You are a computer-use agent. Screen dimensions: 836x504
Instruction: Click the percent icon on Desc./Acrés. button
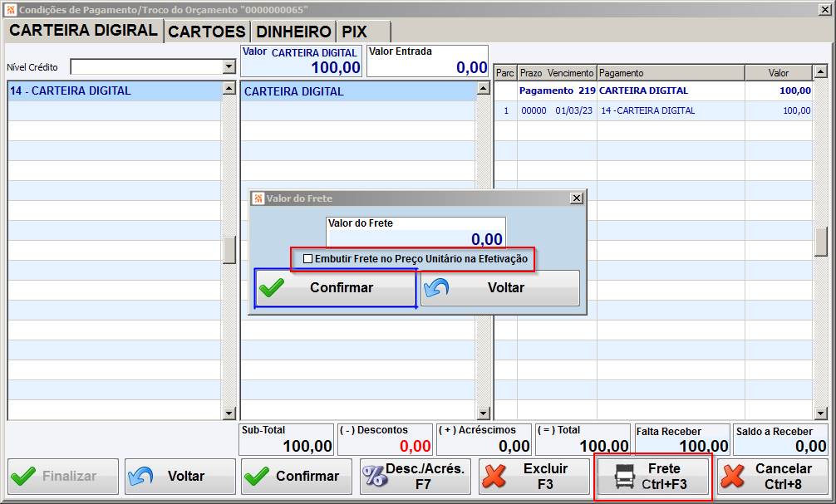coord(375,476)
